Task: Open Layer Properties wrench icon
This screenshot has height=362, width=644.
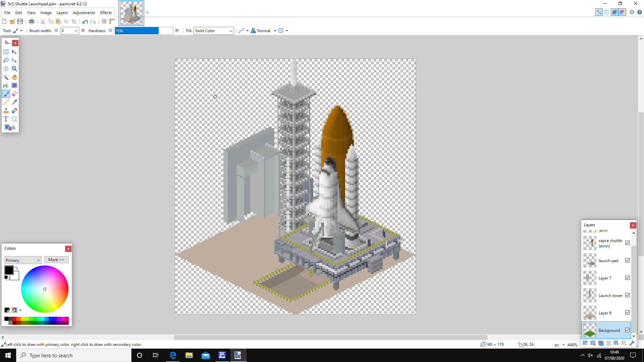Action: [x=632, y=343]
